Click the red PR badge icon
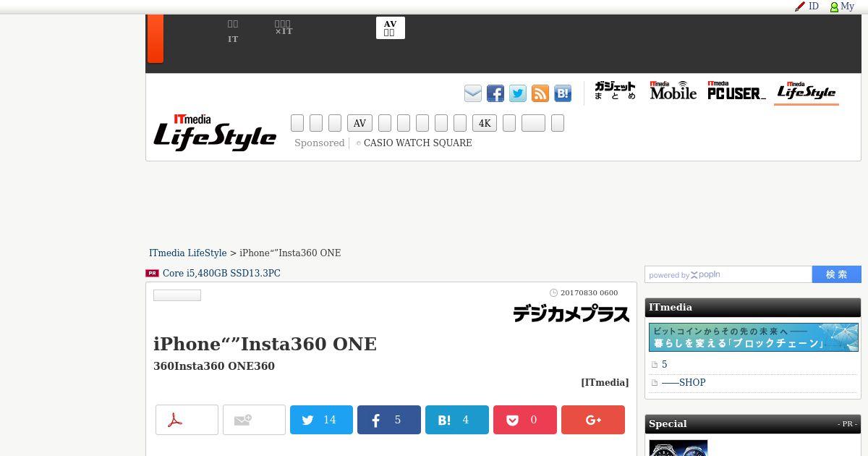868x456 pixels. coord(152,274)
